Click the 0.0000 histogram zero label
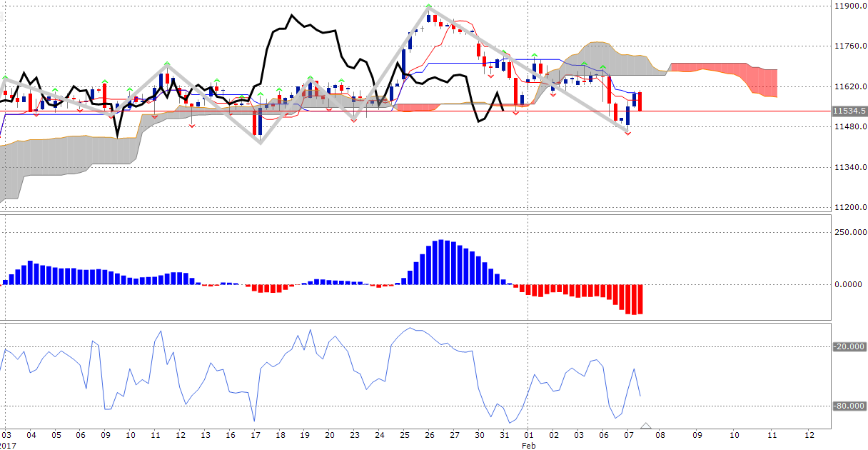 pyautogui.click(x=849, y=284)
